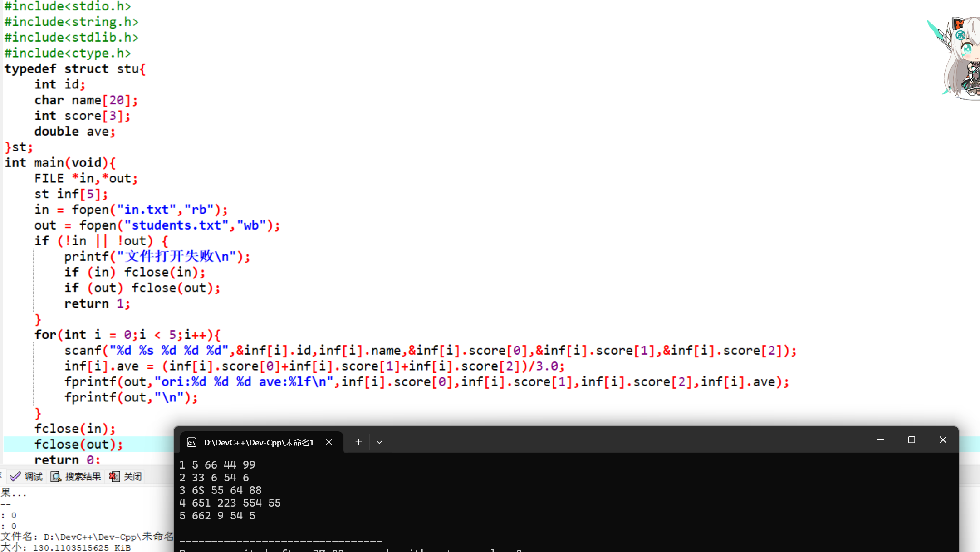Click the terminal output line "5 662 9 54 5"
Screen dimensions: 980x552
coord(217,515)
